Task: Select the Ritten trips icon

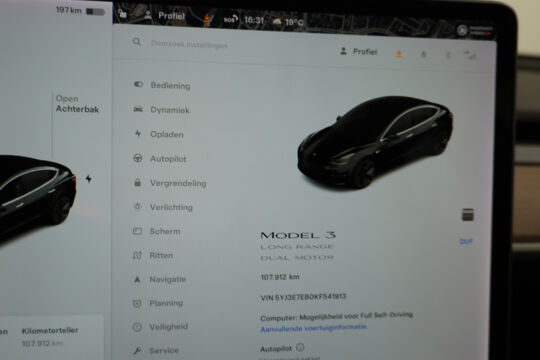Action: pyautogui.click(x=137, y=255)
